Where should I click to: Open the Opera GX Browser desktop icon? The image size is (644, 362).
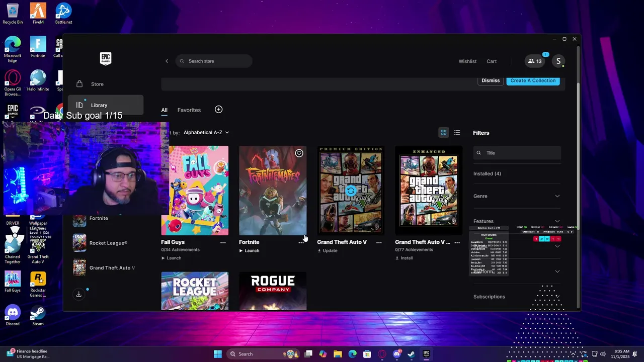(x=13, y=83)
